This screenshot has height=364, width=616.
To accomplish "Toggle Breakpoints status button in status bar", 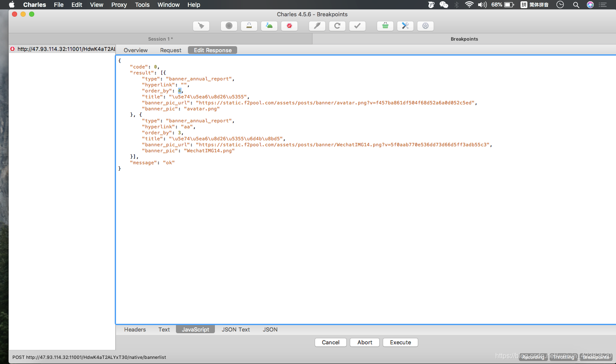I will [596, 357].
